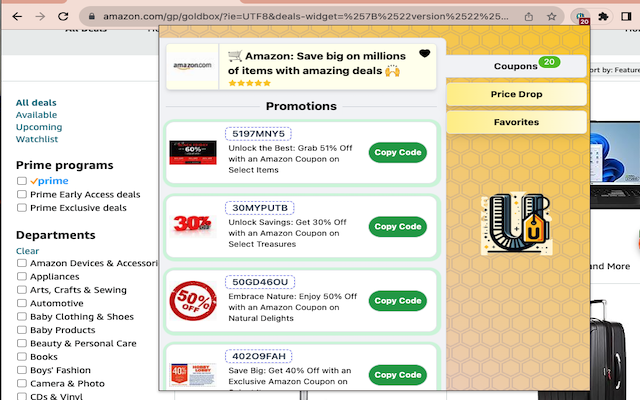Click the Grab 51% Off coupon description

pyautogui.click(x=290, y=159)
